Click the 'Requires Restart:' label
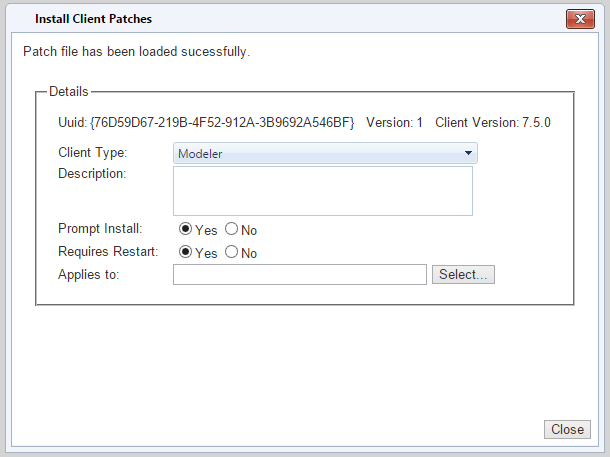610x457 pixels. [108, 251]
